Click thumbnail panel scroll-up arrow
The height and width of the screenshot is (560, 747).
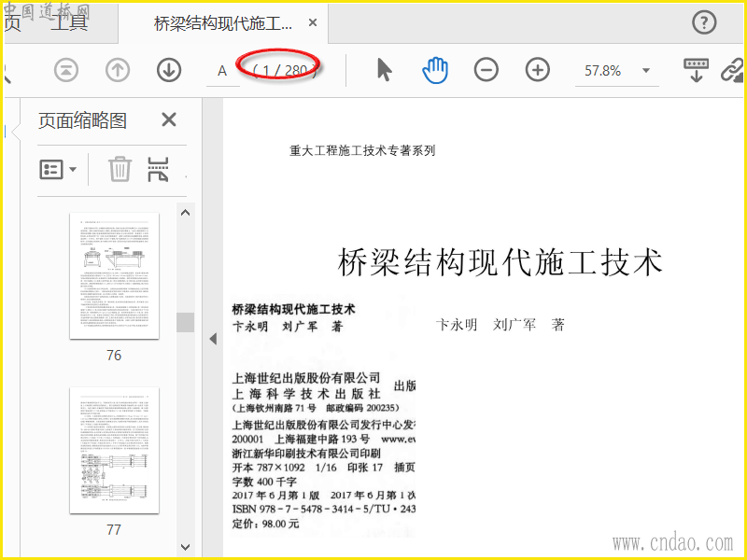point(185,213)
